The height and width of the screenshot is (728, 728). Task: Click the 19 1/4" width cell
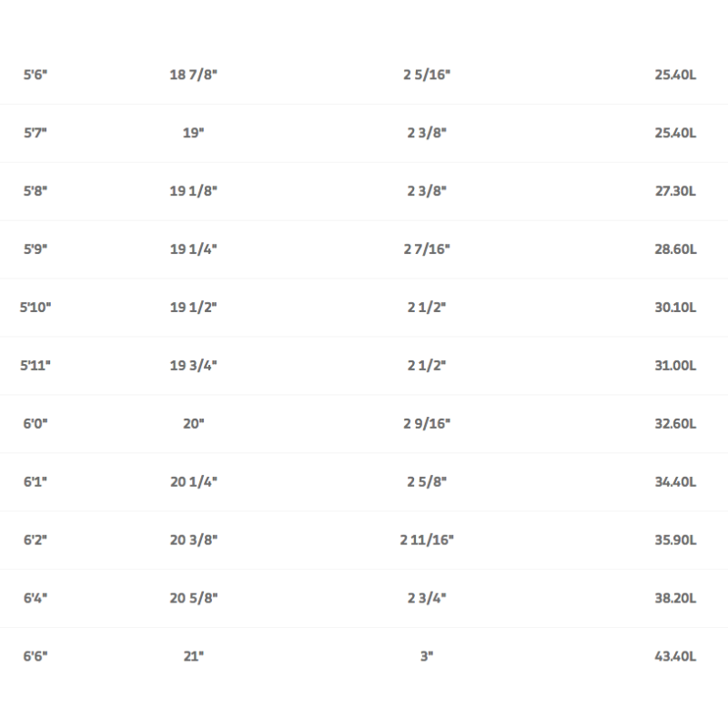coord(194,249)
